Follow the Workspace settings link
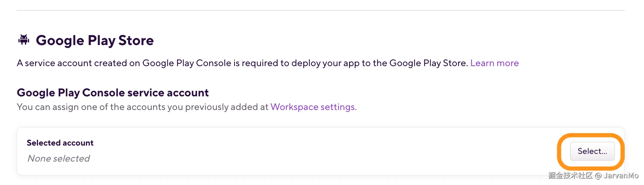This screenshot has height=185, width=644. pyautogui.click(x=312, y=107)
